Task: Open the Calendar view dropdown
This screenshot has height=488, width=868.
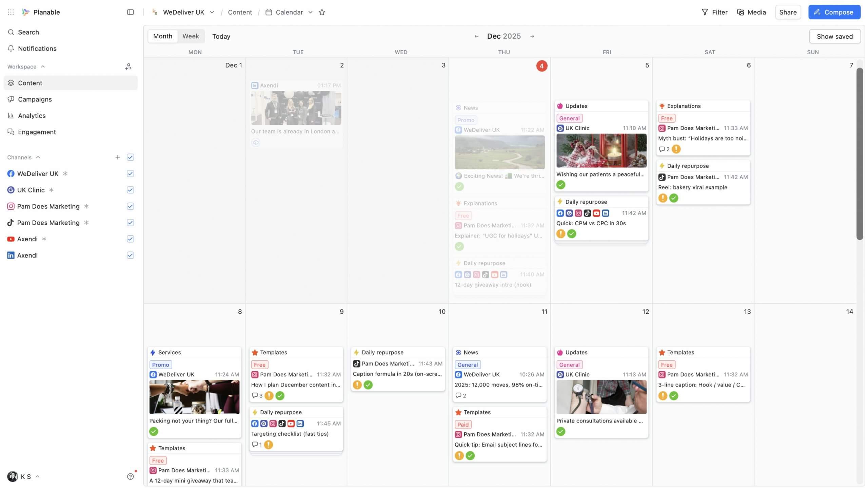Action: (310, 12)
